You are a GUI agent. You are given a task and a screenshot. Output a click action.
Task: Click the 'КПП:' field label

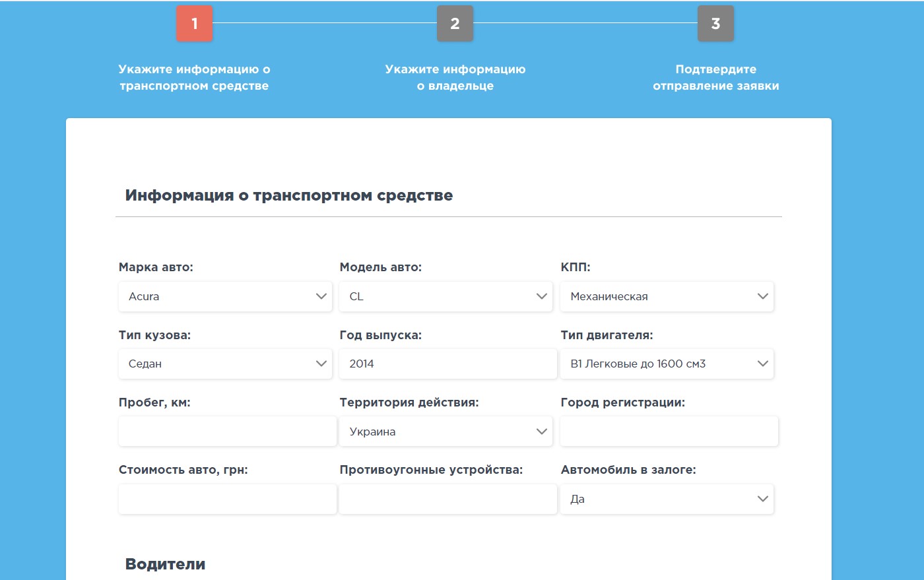(x=576, y=267)
